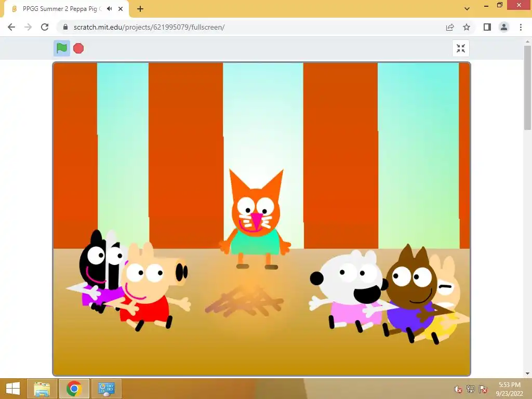Click the network tray icon

pyautogui.click(x=471, y=389)
